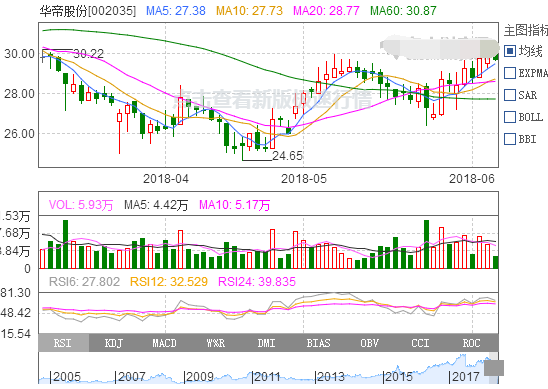Switch to the W%R indicator tab
The image size is (548, 389).
pyautogui.click(x=216, y=343)
